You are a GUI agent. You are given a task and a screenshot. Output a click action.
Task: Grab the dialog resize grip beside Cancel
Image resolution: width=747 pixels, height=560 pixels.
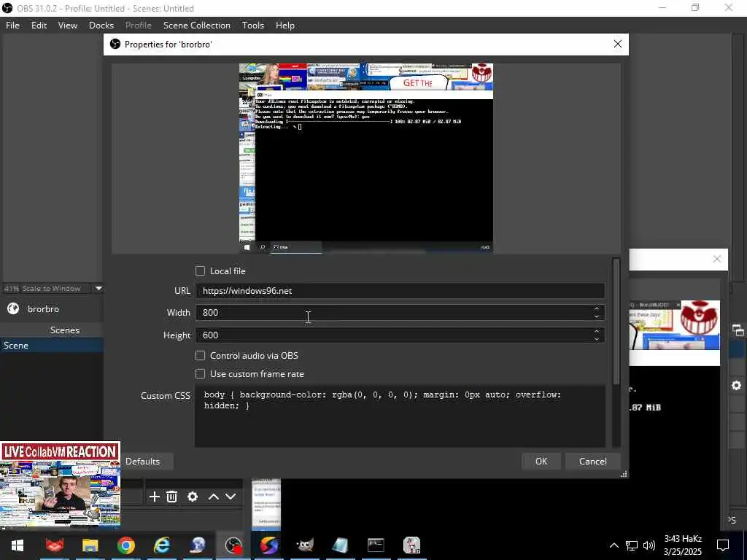tap(624, 474)
